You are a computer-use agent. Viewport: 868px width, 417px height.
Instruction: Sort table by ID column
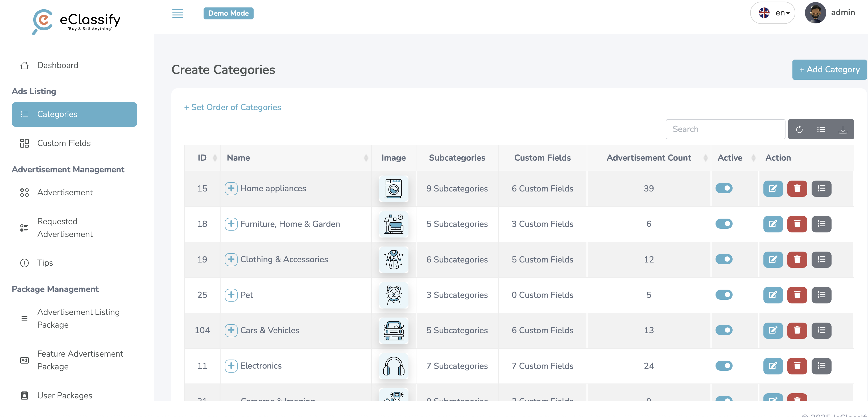pos(202,158)
